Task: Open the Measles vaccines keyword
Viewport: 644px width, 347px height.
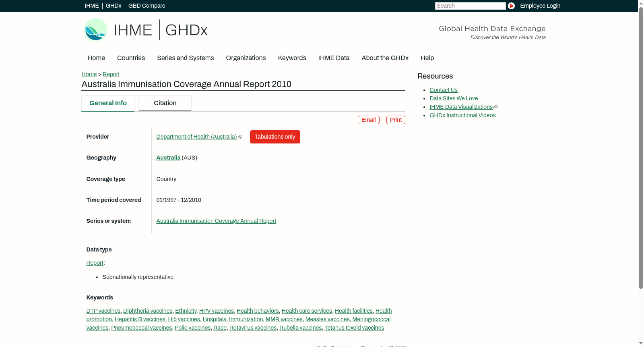Action: (x=328, y=319)
